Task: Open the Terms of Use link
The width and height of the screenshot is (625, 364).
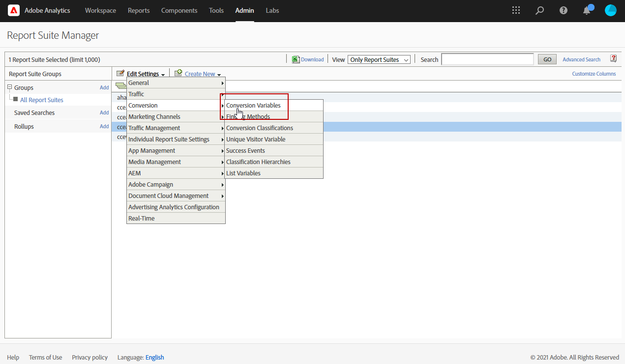Action: 45,357
